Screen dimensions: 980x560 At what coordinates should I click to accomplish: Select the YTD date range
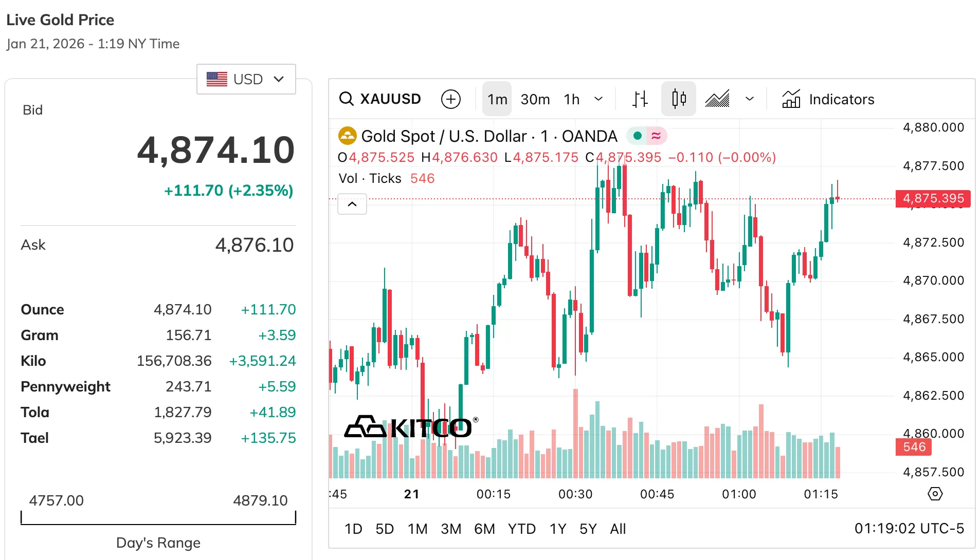[x=521, y=529]
